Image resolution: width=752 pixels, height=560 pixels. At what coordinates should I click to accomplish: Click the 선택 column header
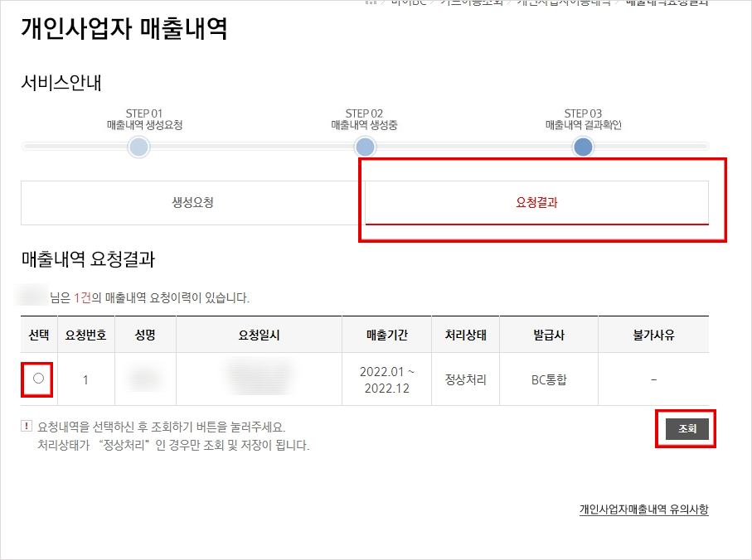pyautogui.click(x=39, y=335)
